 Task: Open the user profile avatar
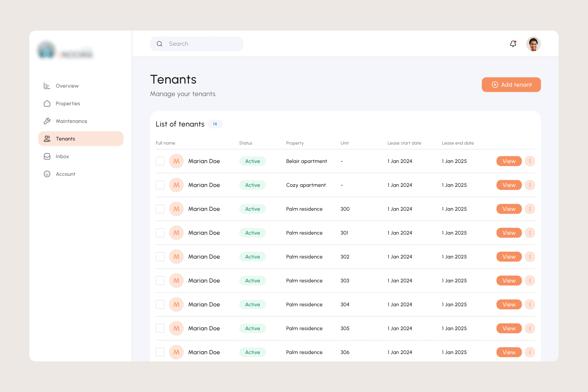[x=533, y=44]
